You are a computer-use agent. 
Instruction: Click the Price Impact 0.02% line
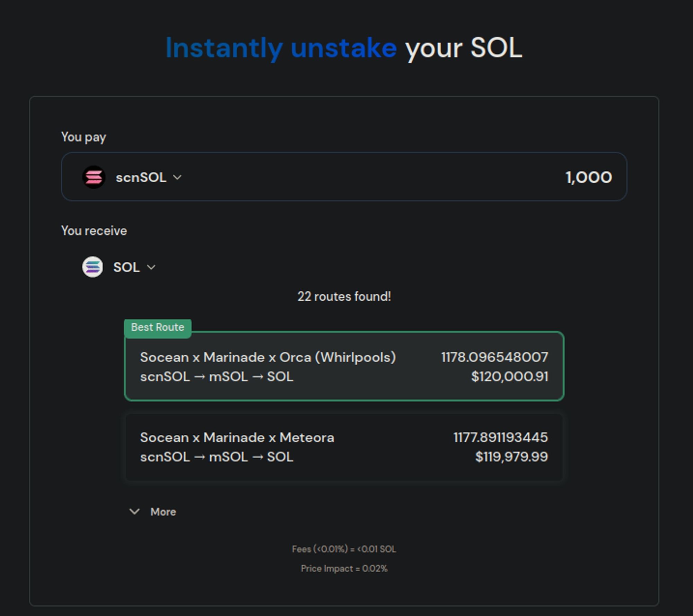coord(344,569)
